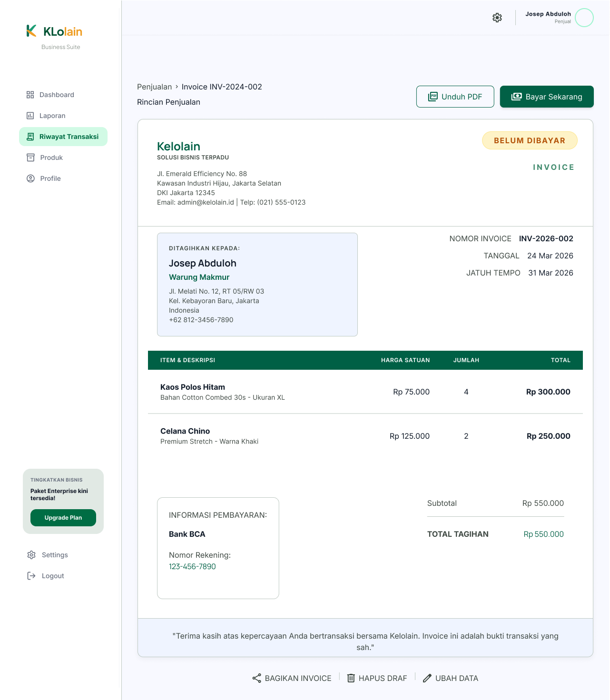This screenshot has width=610, height=700.
Task: Click due date 31 Mar 2026
Action: (x=551, y=273)
